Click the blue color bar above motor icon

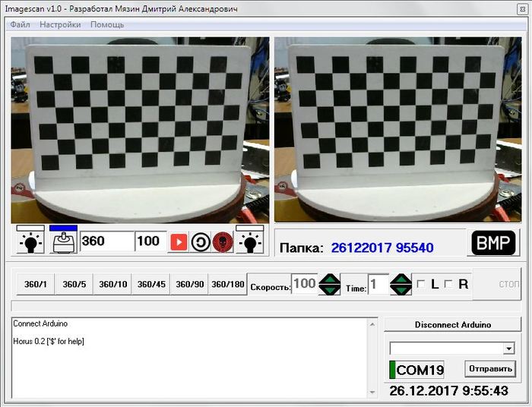click(64, 229)
